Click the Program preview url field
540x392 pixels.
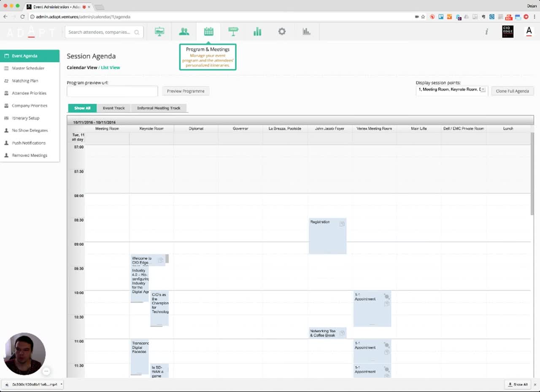point(112,91)
